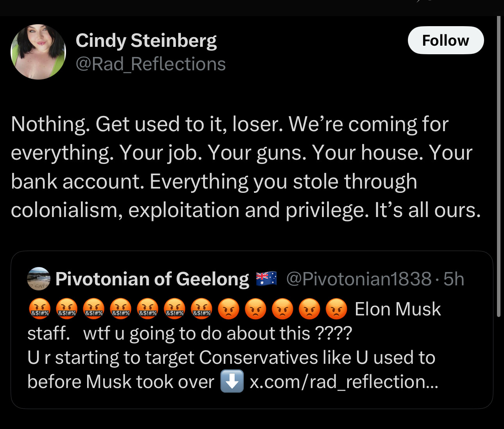This screenshot has width=504, height=429.
Task: Click the Pivotonian of Geelong name
Action: 152,279
